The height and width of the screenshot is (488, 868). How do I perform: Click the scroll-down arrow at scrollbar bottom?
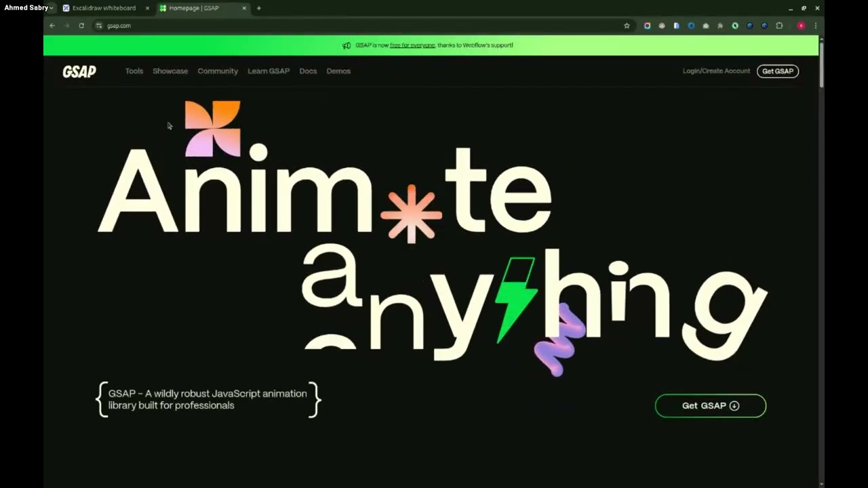(821, 484)
